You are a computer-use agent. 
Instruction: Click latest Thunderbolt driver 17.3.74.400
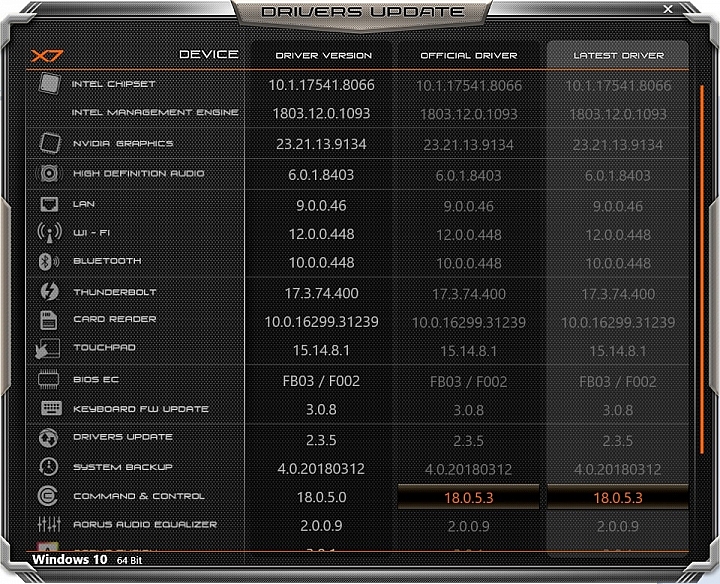(618, 294)
